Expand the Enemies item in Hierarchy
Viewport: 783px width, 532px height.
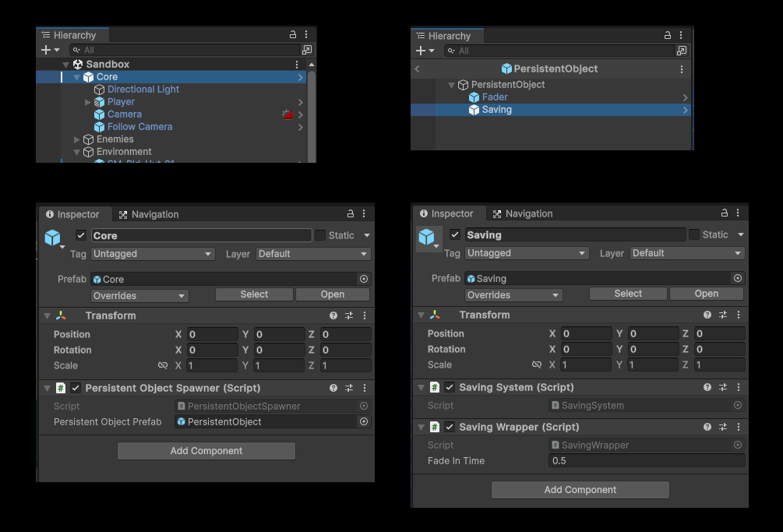(77, 139)
